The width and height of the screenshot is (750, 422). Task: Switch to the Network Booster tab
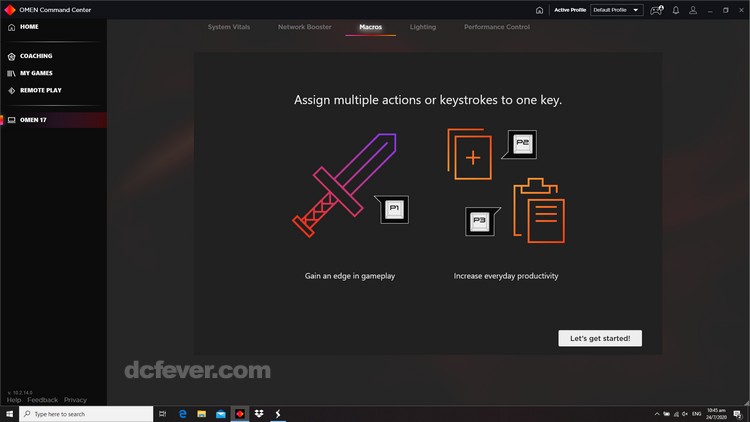305,27
